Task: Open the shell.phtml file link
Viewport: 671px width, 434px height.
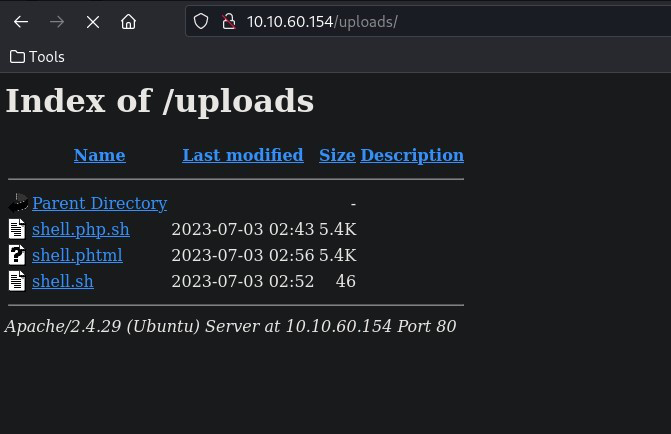Action: click(x=77, y=255)
